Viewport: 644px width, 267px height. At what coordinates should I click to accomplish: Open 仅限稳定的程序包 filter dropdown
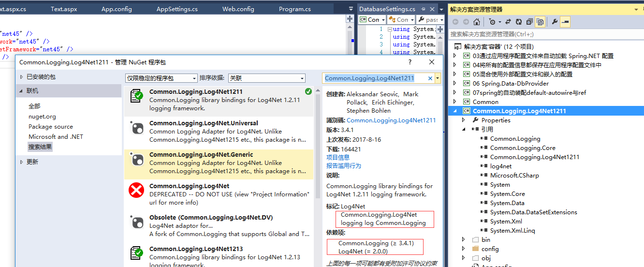[x=161, y=78]
